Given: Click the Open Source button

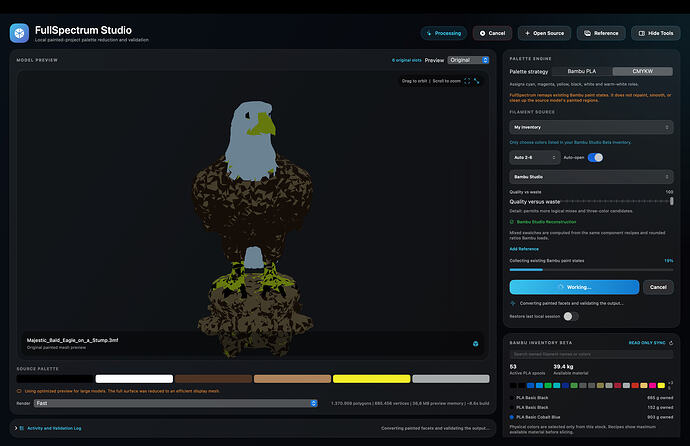Looking at the screenshot, I should coord(544,33).
